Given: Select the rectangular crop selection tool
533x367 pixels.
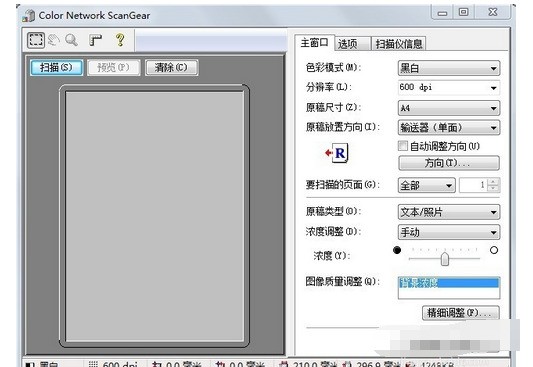Looking at the screenshot, I should [x=36, y=40].
